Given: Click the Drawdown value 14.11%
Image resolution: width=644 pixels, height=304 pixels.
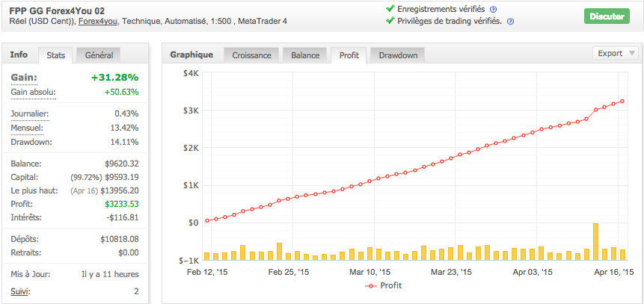Looking at the screenshot, I should click(x=126, y=142).
